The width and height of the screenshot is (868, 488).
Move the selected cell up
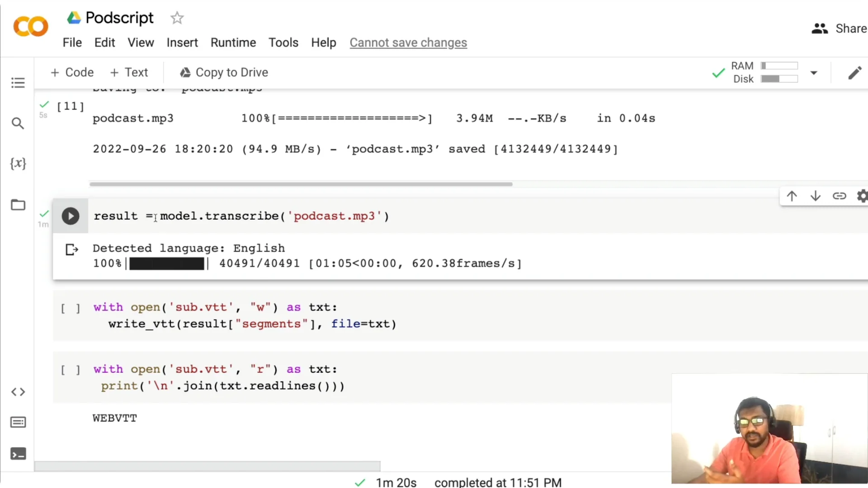pos(792,196)
